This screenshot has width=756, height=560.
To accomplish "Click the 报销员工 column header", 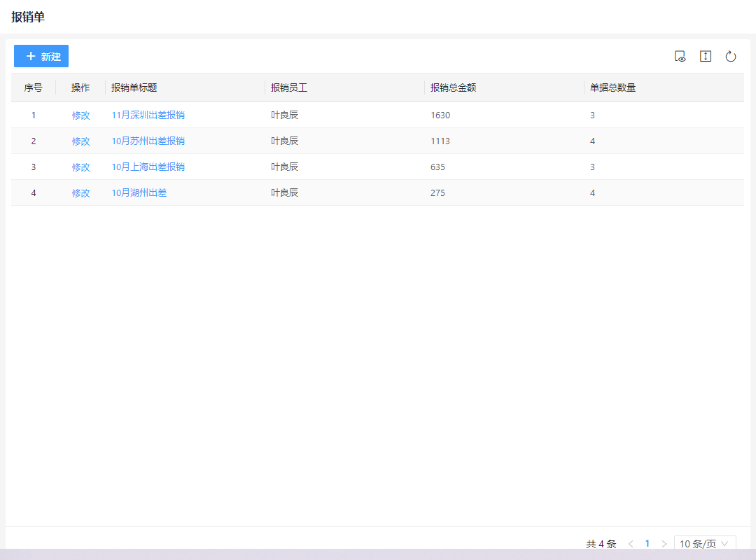I will (x=289, y=88).
